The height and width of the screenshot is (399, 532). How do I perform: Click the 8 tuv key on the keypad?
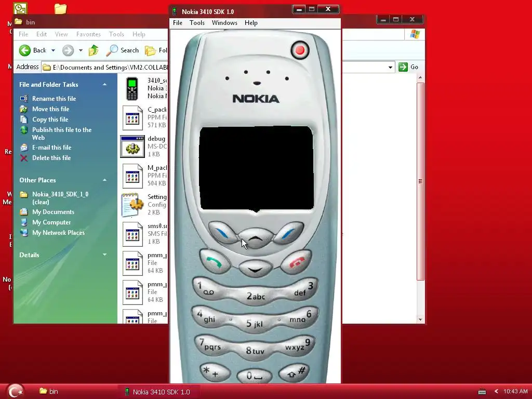[255, 350]
